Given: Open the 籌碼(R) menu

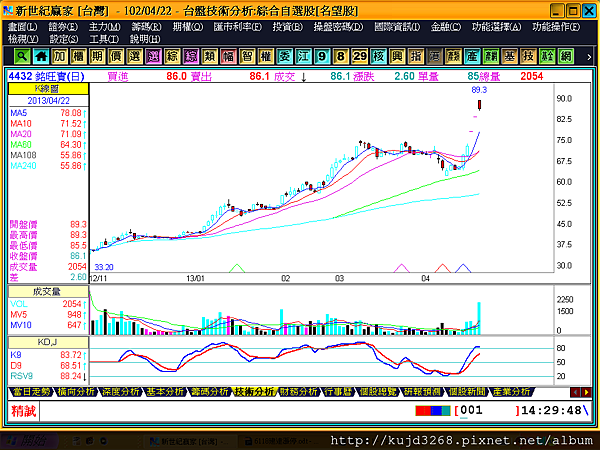Looking at the screenshot, I should click(147, 27).
